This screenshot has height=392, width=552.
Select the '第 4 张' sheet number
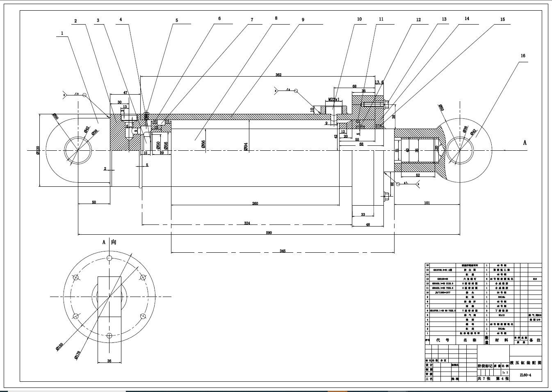[502, 379]
